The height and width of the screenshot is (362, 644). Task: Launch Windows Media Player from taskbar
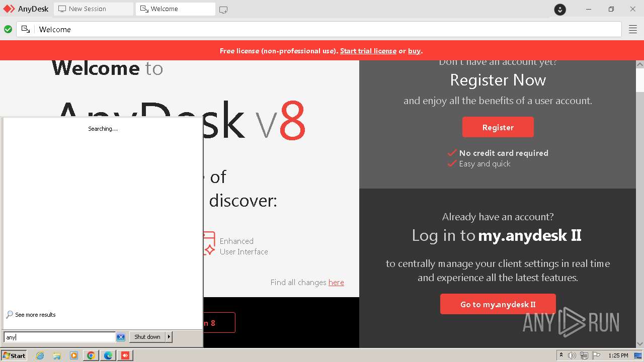click(x=74, y=355)
